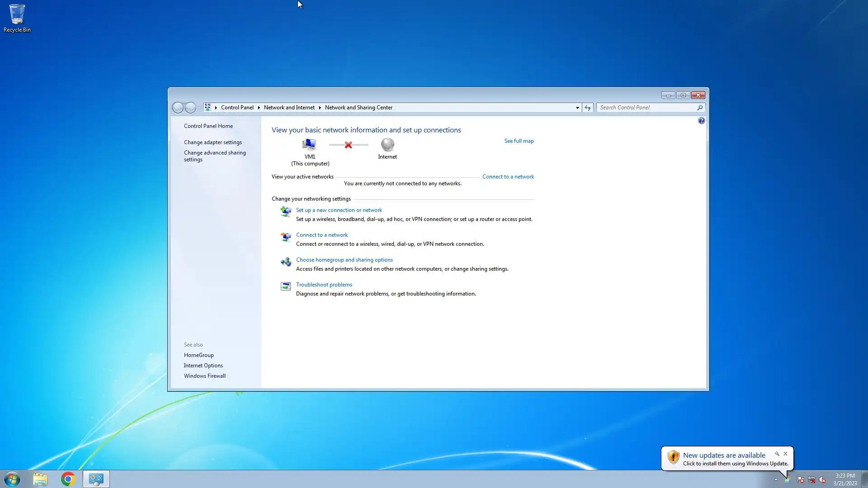Viewport: 868px width, 488px height.
Task: Click the red X connection icon
Action: 348,145
